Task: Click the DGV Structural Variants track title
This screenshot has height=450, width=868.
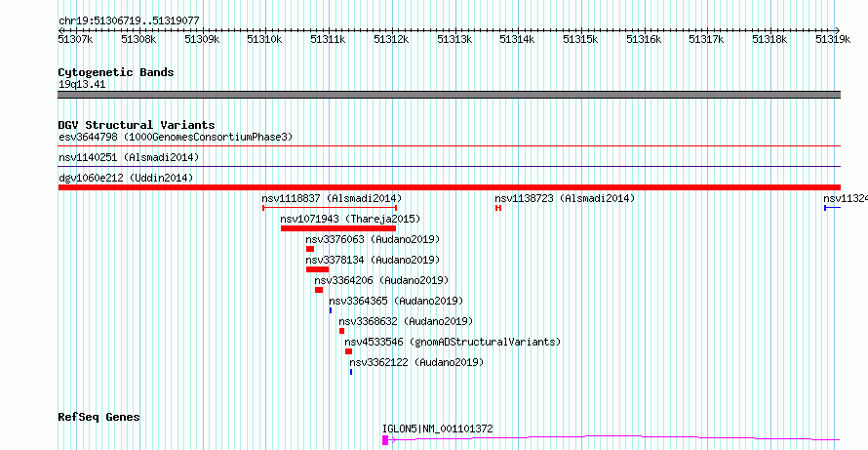Action: (137, 125)
